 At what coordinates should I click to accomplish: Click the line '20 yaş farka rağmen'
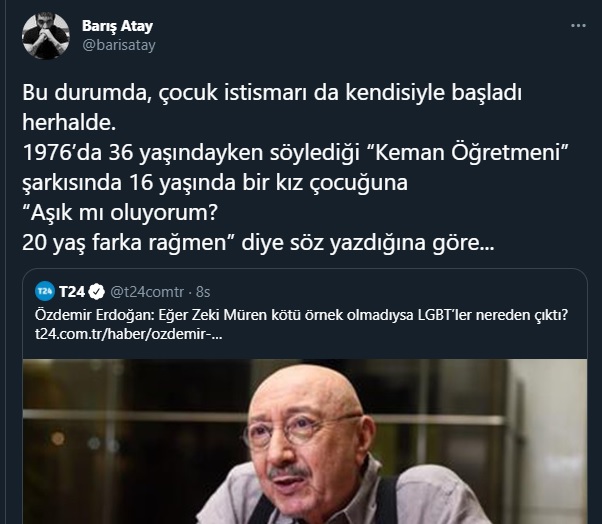258,243
